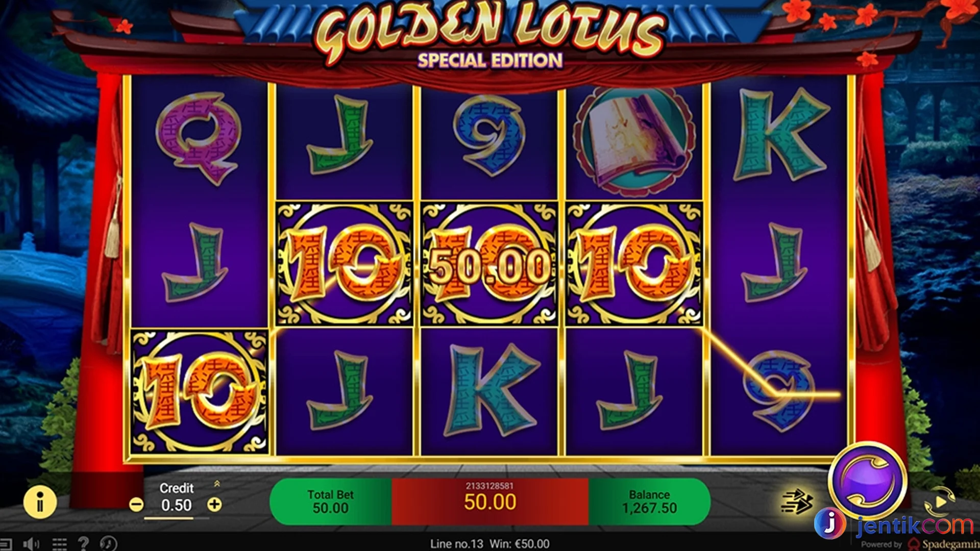
Task: Click the red win amount display
Action: point(490,502)
